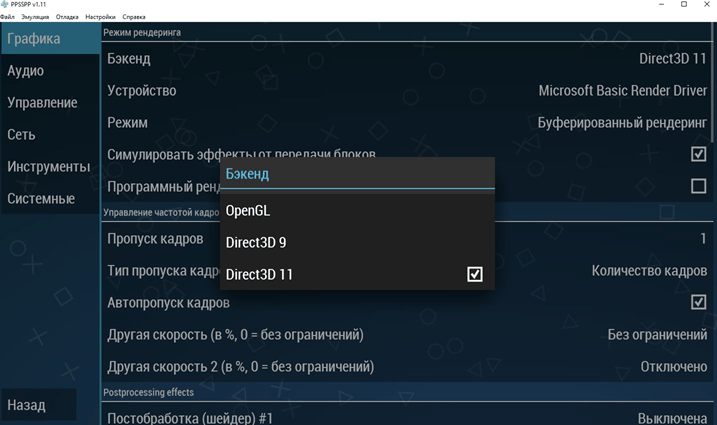Open the Эмуляция menu
717x425 pixels.
(x=35, y=17)
